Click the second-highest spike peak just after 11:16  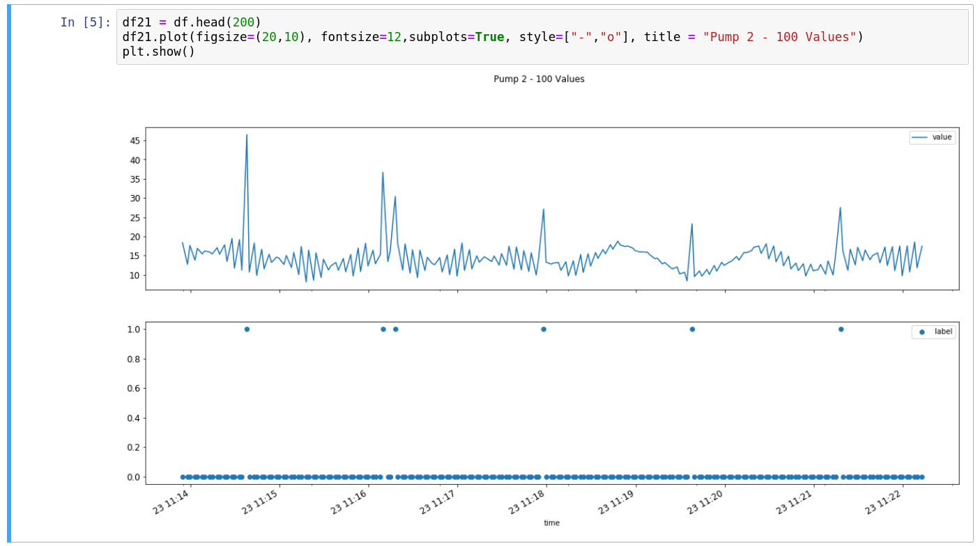coord(383,173)
